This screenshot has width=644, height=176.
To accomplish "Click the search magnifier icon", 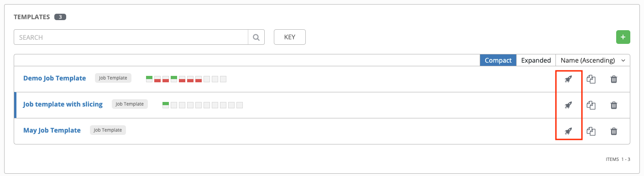I will (256, 37).
